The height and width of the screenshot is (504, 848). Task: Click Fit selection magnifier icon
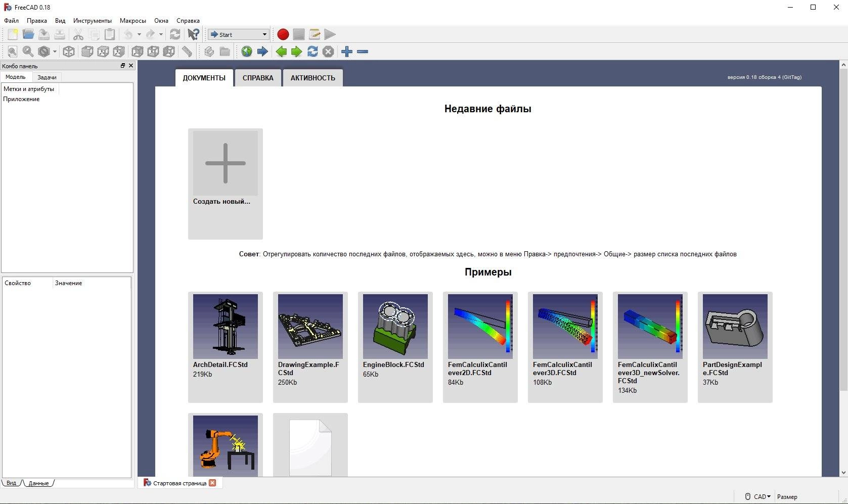pos(28,52)
